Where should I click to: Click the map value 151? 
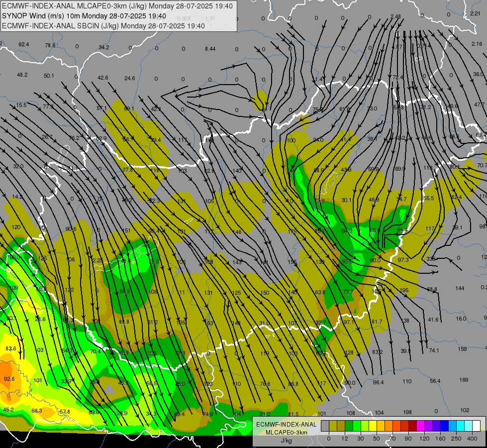126,230
